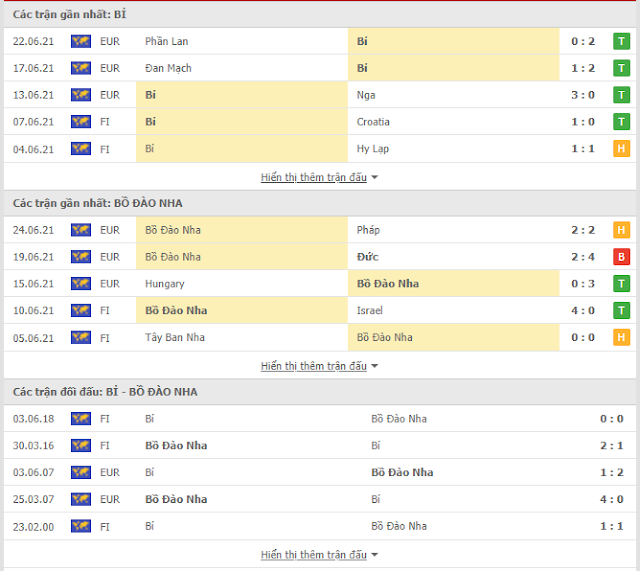Expand more matches under Bỉ recent games
Image resolution: width=640 pixels, height=571 pixels.
pos(319,177)
